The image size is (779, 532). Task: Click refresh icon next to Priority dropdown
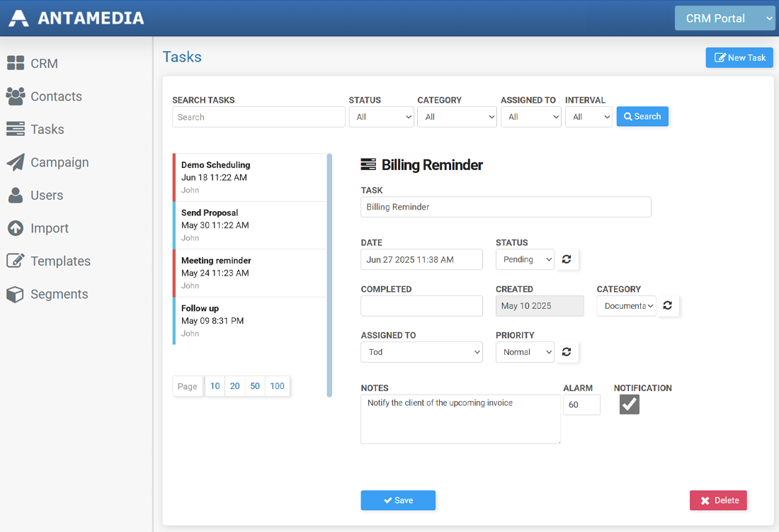(567, 352)
